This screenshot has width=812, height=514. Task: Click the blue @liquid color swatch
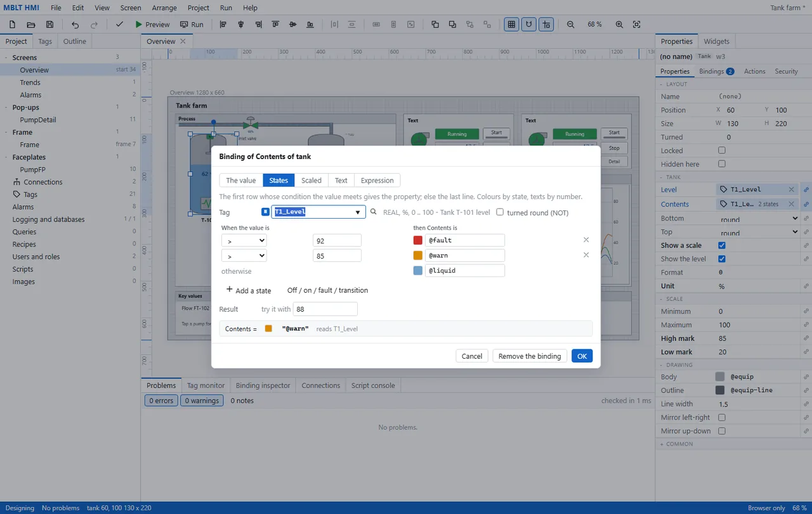click(x=418, y=271)
